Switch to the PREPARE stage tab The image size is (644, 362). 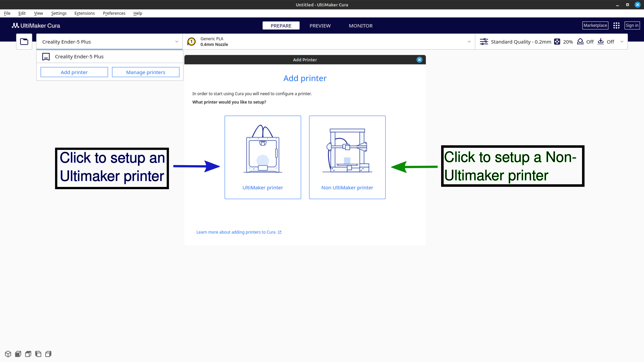pos(281,26)
